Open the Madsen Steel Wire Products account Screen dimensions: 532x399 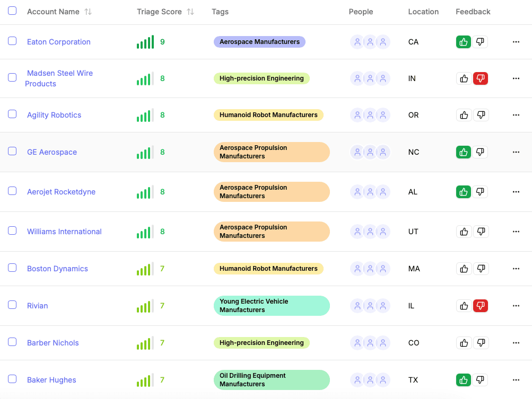pos(59,78)
